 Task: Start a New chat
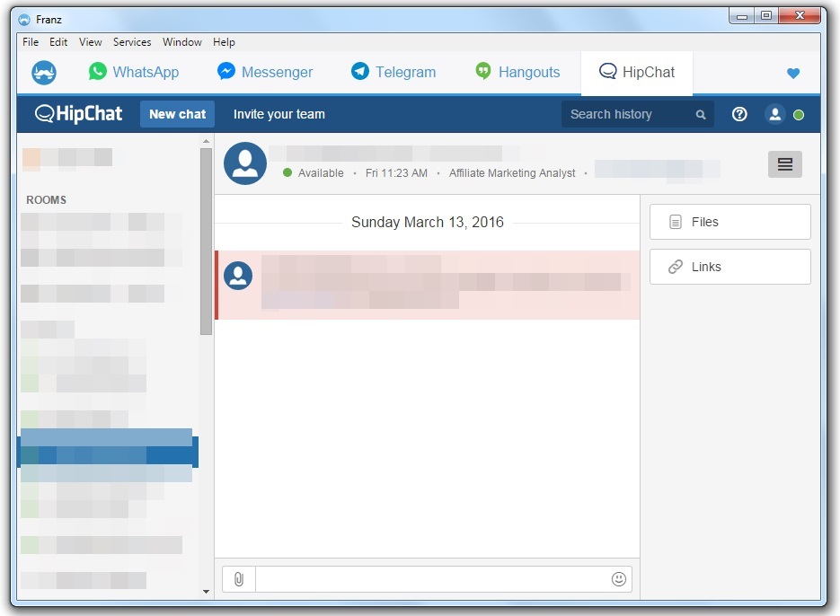[x=177, y=114]
